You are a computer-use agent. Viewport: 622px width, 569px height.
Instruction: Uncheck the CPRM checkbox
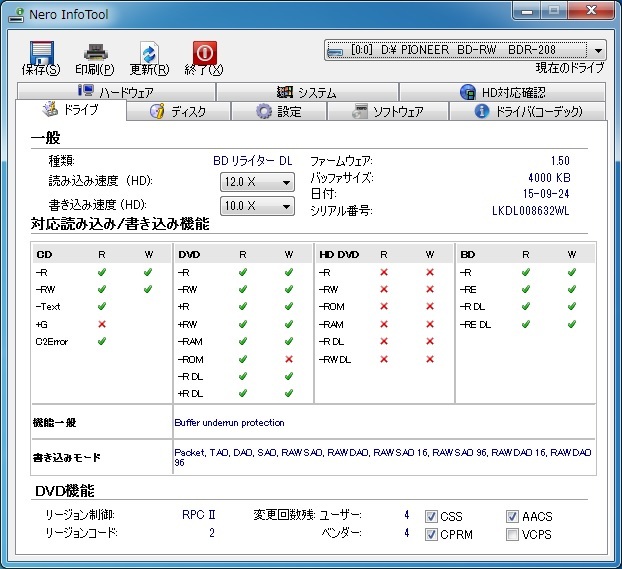coord(432,534)
